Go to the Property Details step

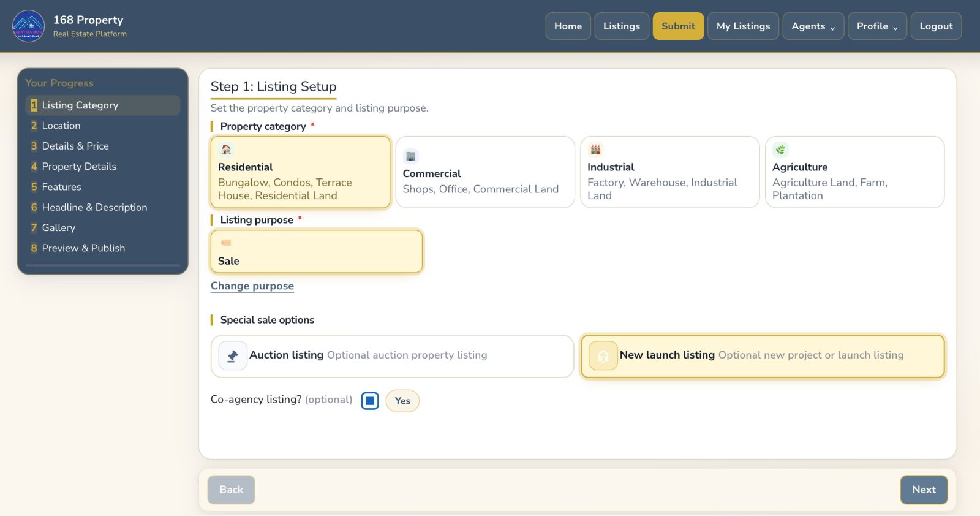(103, 167)
